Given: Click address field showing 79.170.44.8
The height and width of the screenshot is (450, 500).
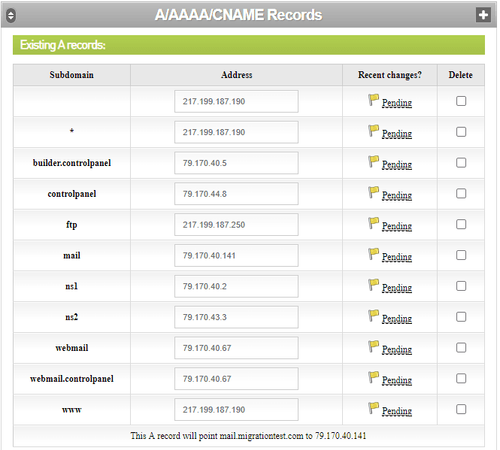Looking at the screenshot, I should (236, 194).
